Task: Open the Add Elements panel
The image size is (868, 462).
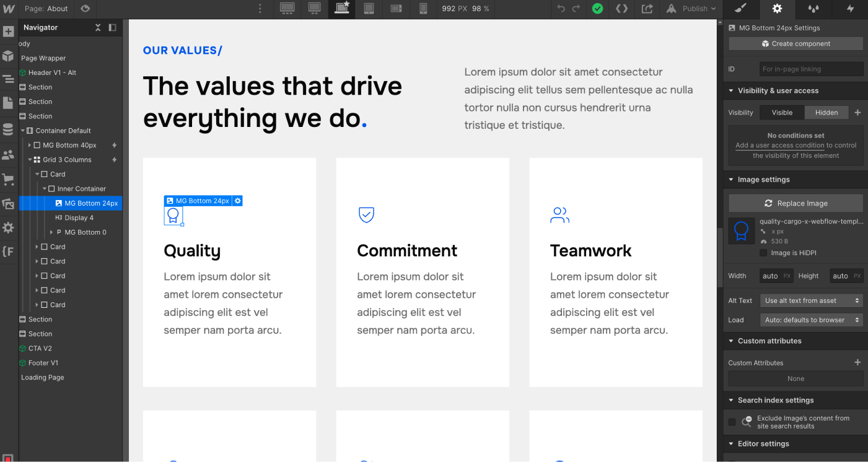Action: tap(9, 31)
